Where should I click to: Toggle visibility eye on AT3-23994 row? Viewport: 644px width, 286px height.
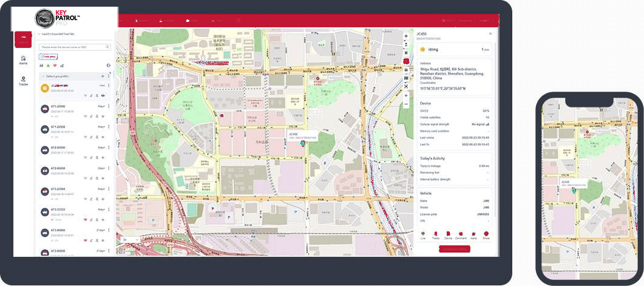click(103, 199)
